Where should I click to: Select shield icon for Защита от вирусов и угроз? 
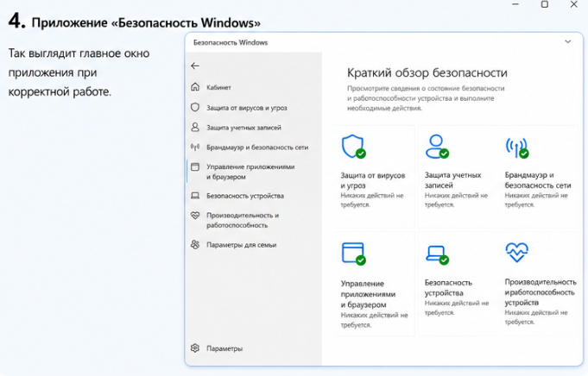(195, 108)
